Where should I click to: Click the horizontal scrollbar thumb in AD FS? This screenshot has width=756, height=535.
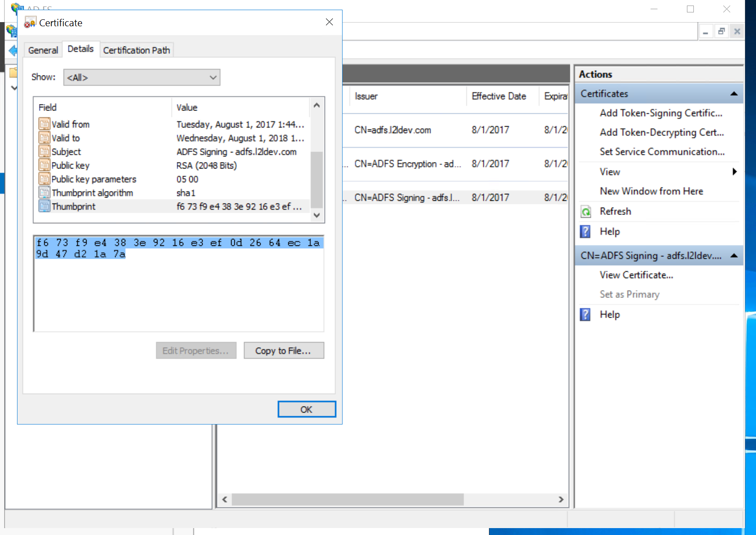tap(348, 500)
